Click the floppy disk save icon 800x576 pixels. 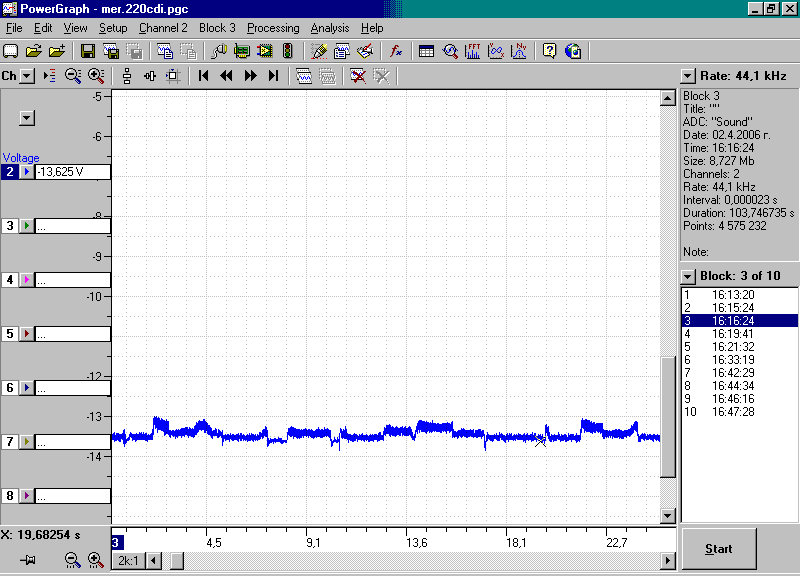(88, 51)
